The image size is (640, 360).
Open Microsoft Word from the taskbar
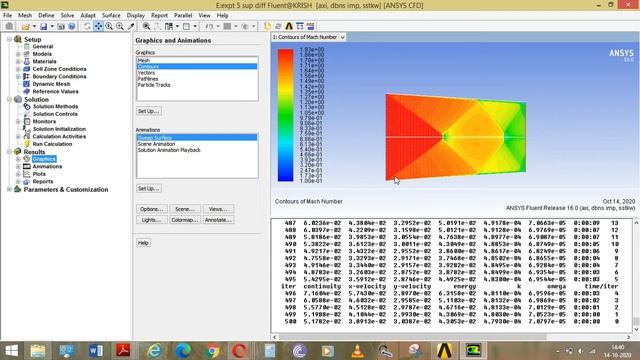[x=96, y=351]
